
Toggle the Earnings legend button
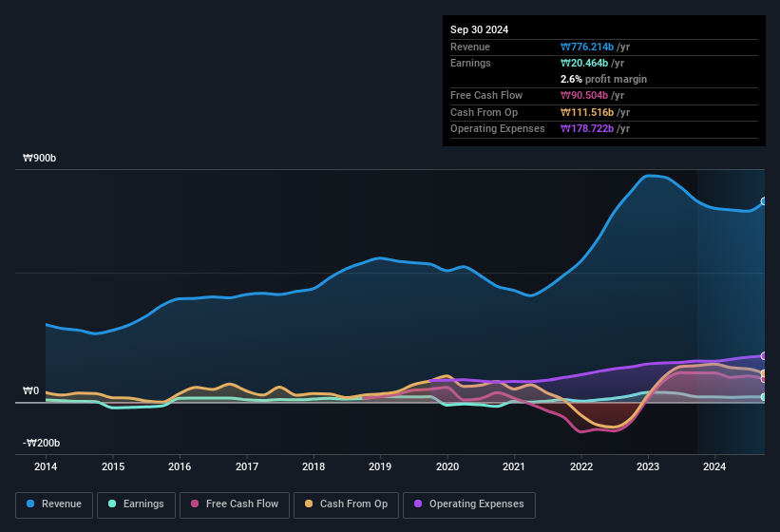click(x=136, y=504)
